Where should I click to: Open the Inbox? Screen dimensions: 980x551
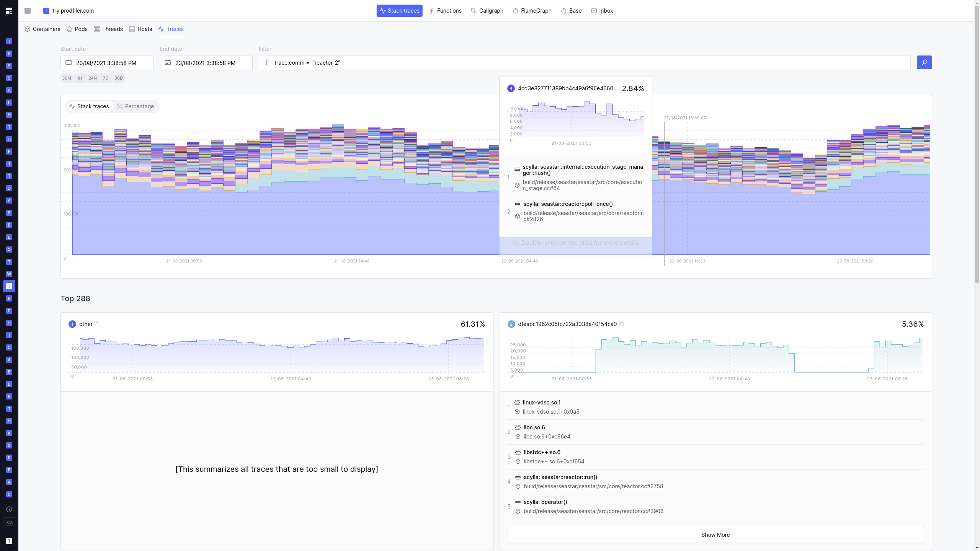point(602,11)
